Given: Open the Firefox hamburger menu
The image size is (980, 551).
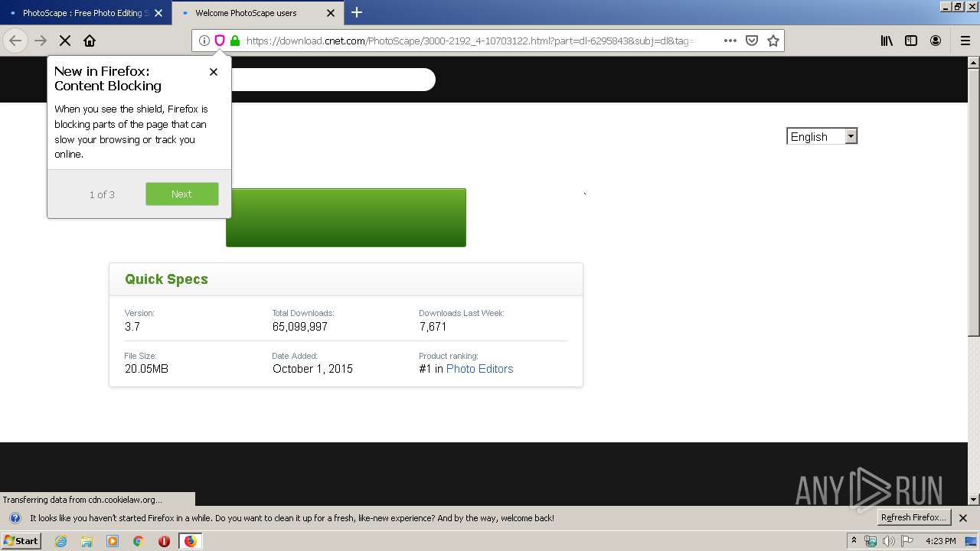Looking at the screenshot, I should [x=965, y=41].
